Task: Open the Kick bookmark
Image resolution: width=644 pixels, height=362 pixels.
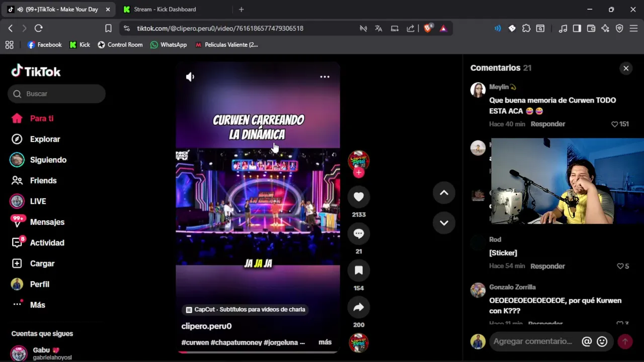Action: [x=79, y=45]
